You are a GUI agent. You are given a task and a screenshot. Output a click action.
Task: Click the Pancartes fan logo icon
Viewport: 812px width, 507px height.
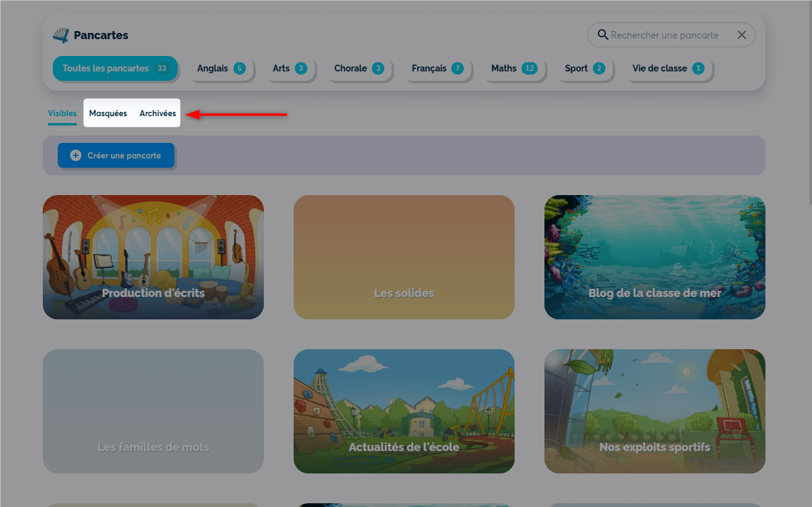click(60, 35)
